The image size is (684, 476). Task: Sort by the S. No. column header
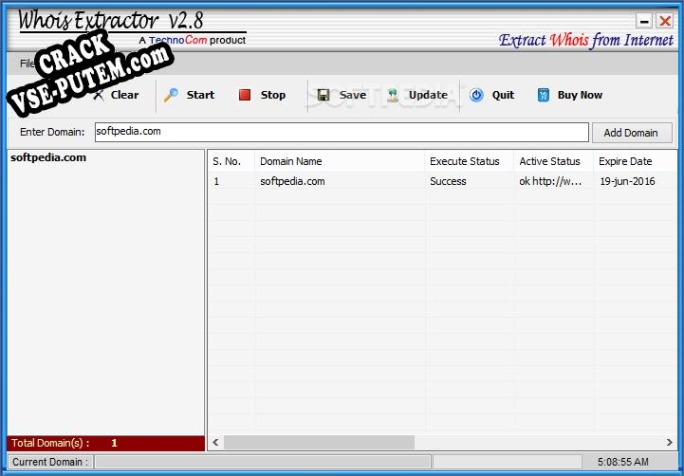click(231, 161)
